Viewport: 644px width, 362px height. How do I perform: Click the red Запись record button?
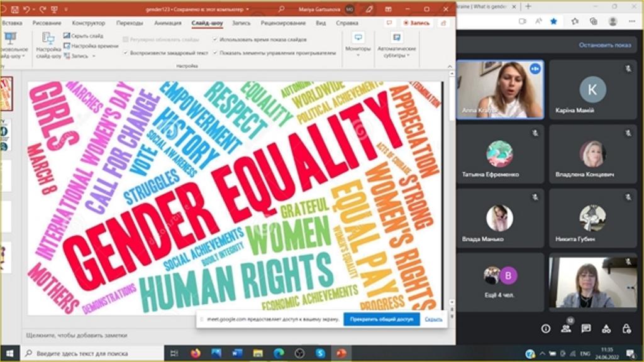[416, 23]
